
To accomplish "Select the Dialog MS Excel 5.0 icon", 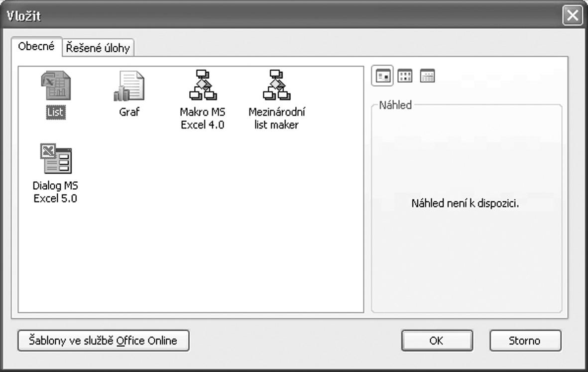I will click(55, 158).
